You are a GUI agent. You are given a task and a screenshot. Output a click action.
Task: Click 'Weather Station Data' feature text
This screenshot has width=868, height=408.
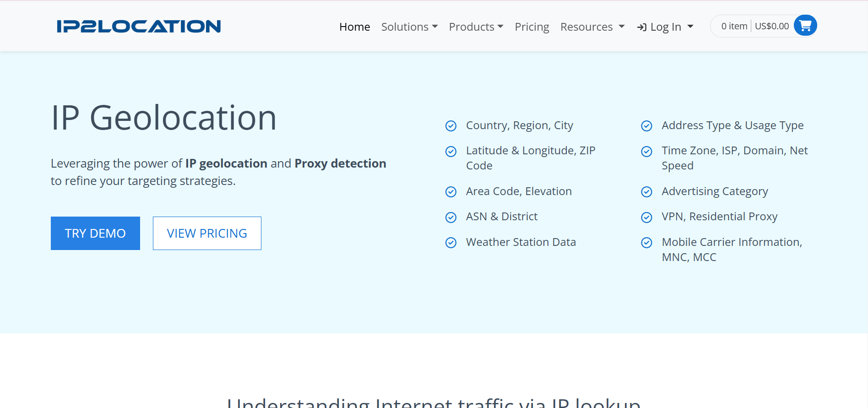point(521,242)
